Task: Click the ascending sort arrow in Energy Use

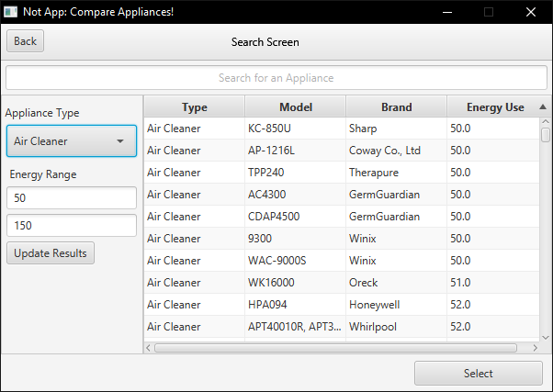Action: [543, 106]
